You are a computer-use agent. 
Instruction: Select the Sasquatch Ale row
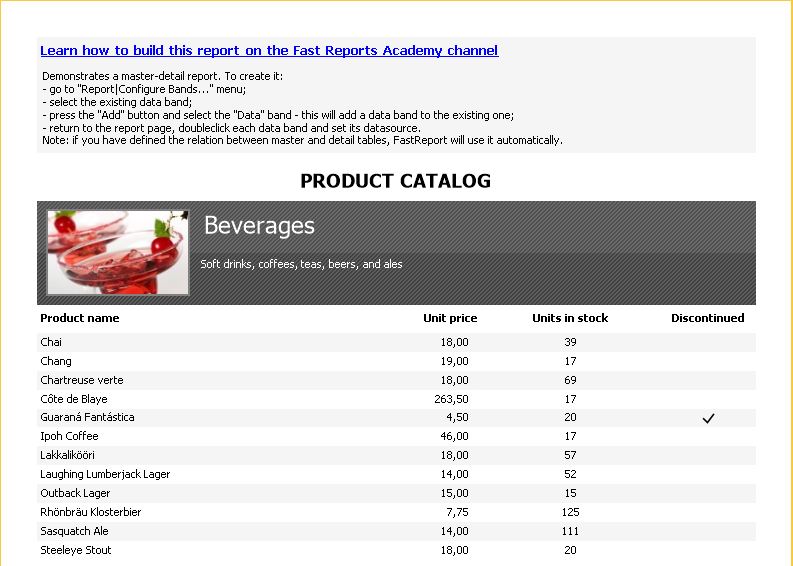(x=396, y=531)
